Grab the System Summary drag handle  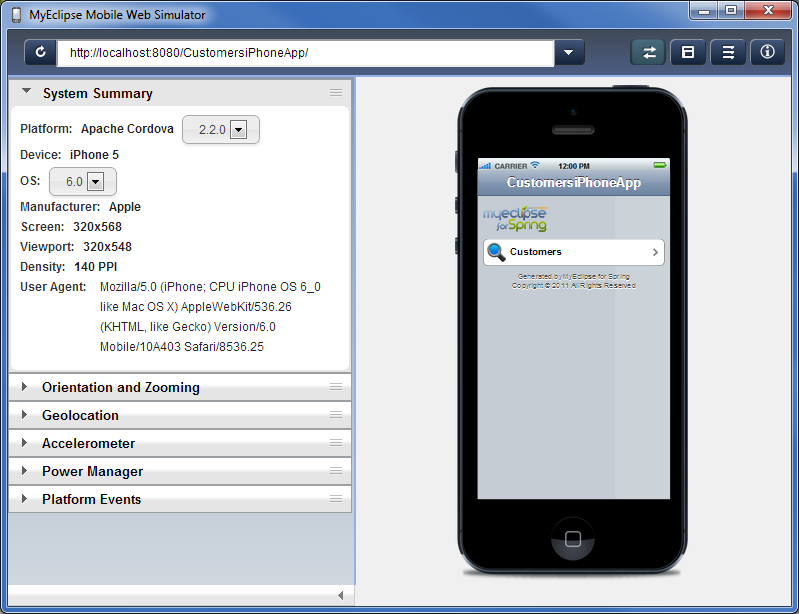tap(336, 93)
